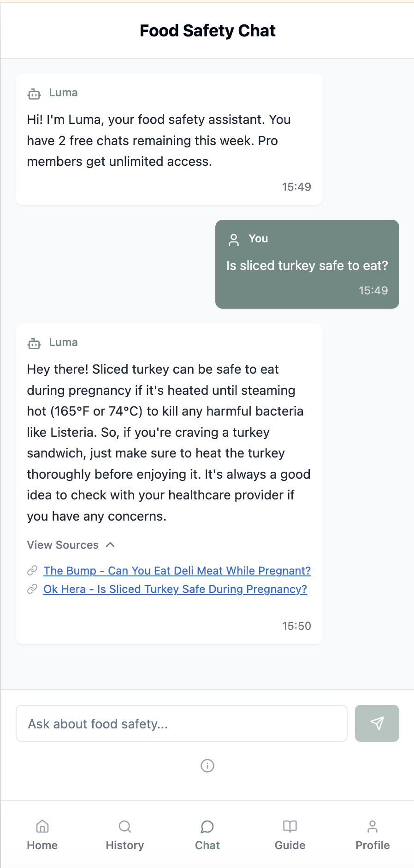Open the Guide book icon
Screen dimensions: 414x868
point(290,827)
